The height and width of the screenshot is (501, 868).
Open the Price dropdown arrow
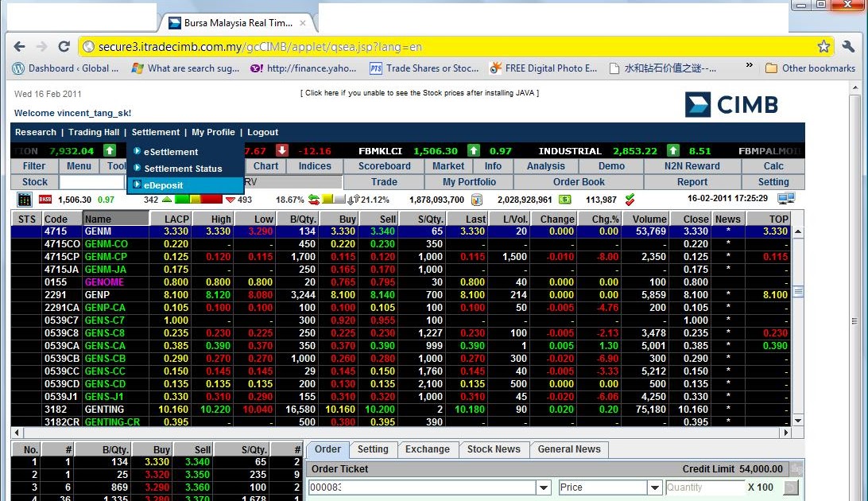tap(655, 487)
